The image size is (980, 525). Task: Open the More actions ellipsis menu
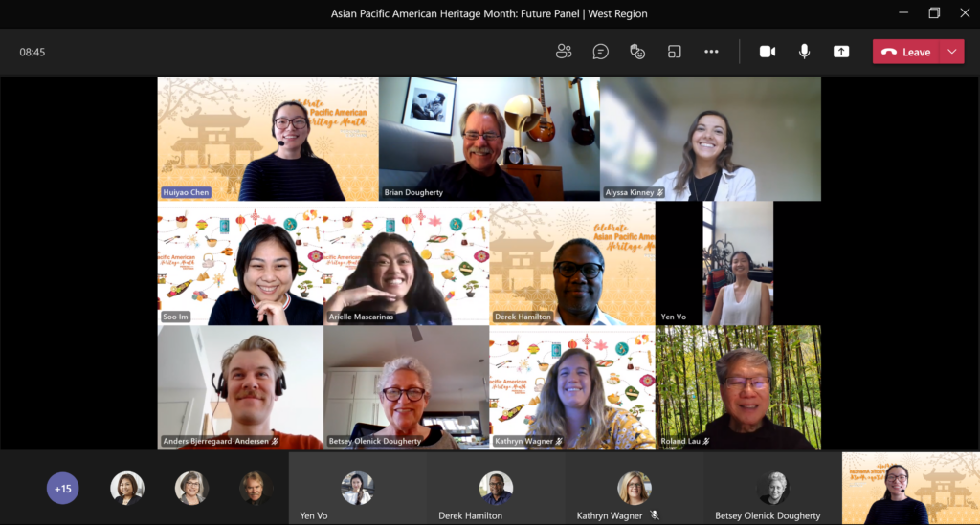pos(711,52)
